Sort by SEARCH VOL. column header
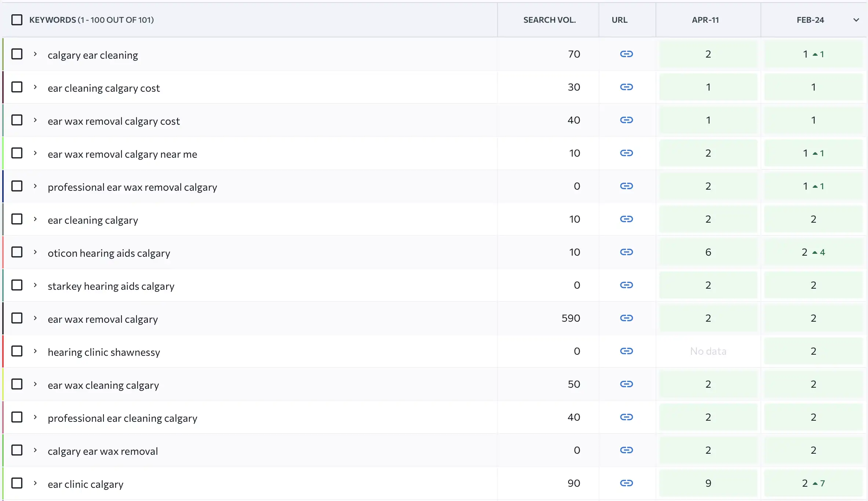The height and width of the screenshot is (501, 868). point(549,20)
